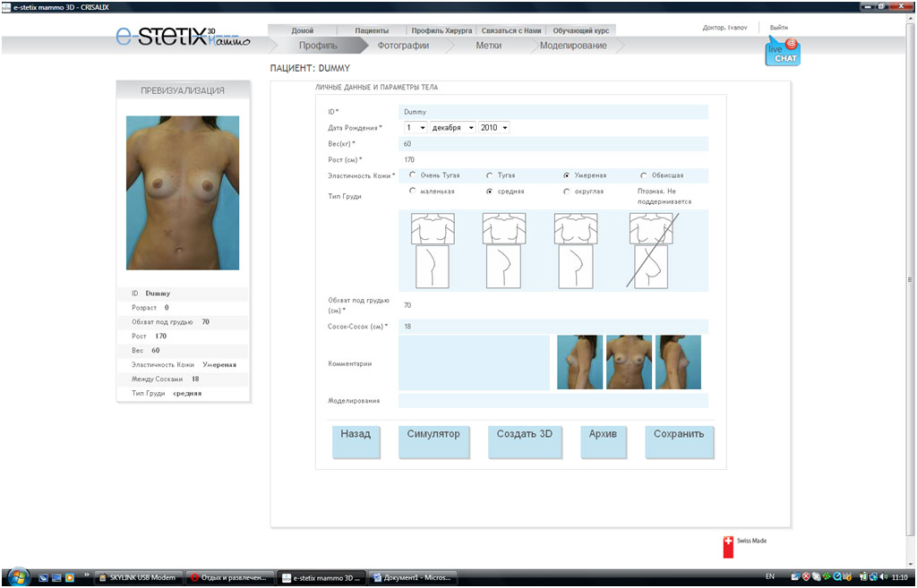Switch to SKYLINK USB Modem taskbar button
Viewport: 917px width, 588px height.
click(x=139, y=577)
